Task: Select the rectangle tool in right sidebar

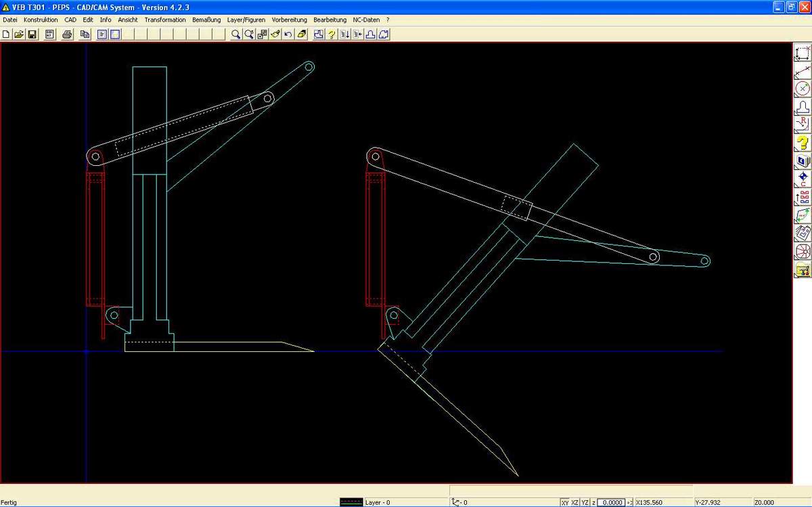Action: click(803, 53)
